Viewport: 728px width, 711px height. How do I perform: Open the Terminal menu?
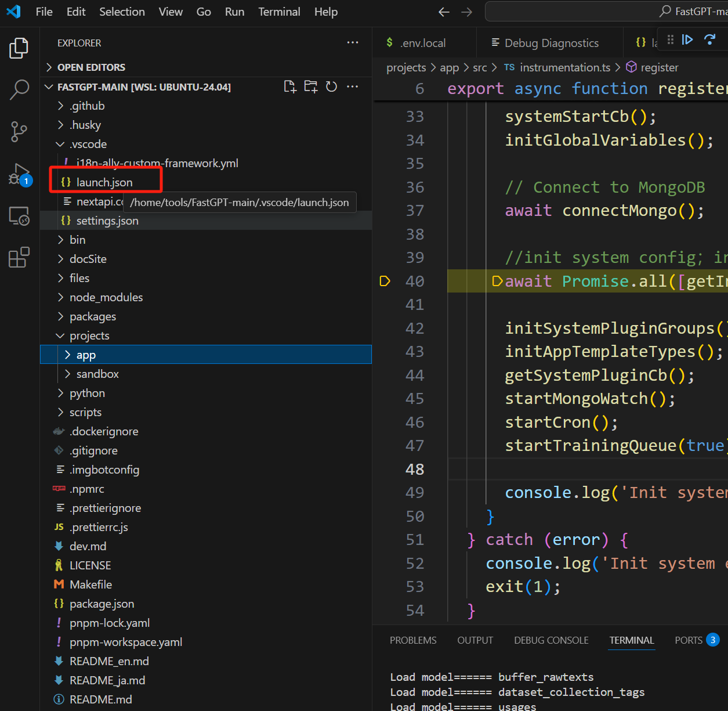[279, 12]
